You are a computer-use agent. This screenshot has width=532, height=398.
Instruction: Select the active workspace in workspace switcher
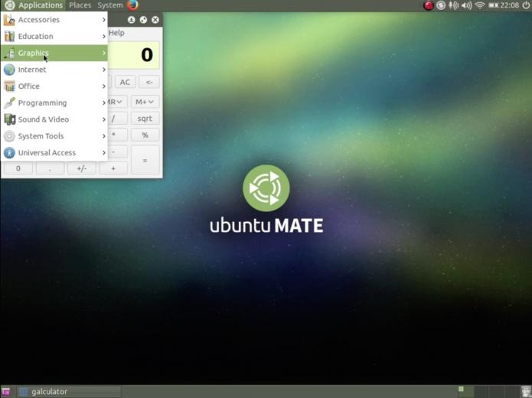(x=465, y=392)
